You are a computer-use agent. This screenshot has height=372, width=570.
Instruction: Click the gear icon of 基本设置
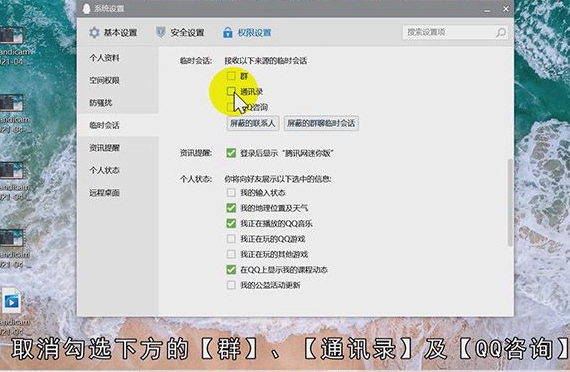pos(94,33)
